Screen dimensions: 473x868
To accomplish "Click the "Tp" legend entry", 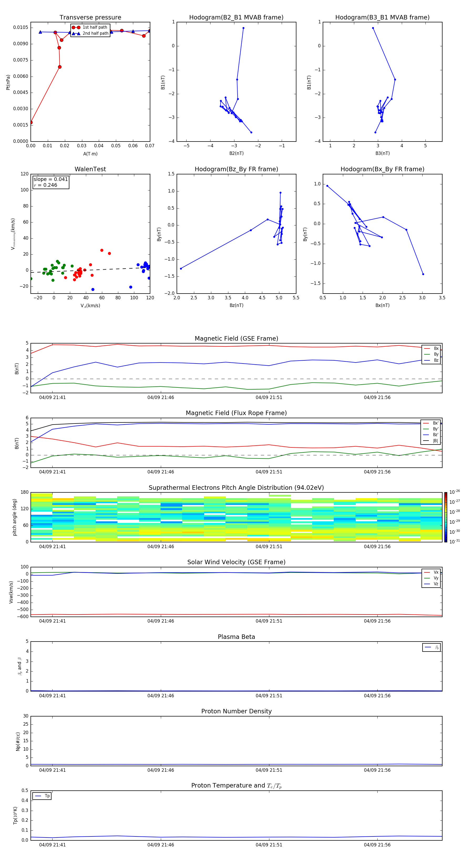I will 42,796.
